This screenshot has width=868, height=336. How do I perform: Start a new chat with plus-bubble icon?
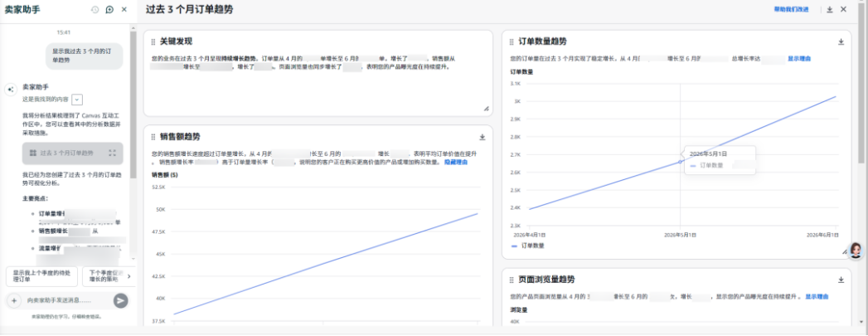109,9
